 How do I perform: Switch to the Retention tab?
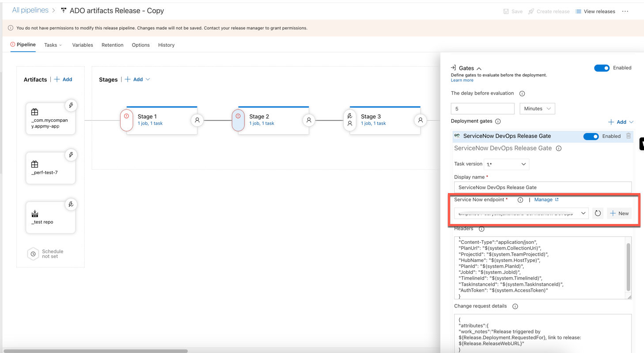pos(112,45)
